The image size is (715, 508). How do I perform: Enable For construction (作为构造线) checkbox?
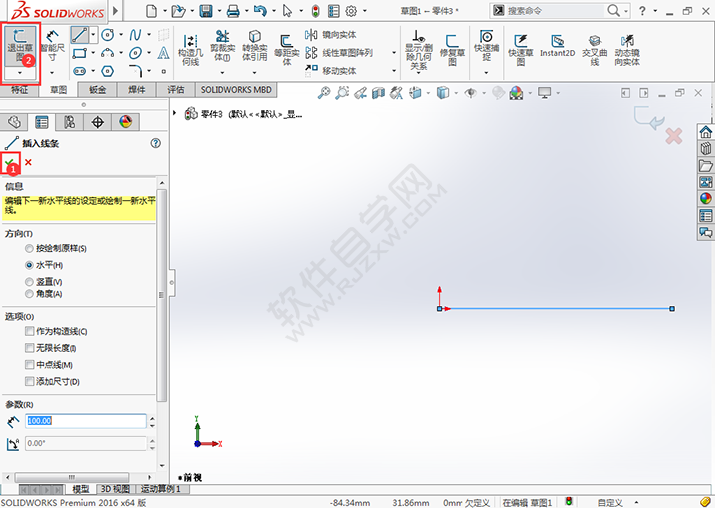click(30, 331)
